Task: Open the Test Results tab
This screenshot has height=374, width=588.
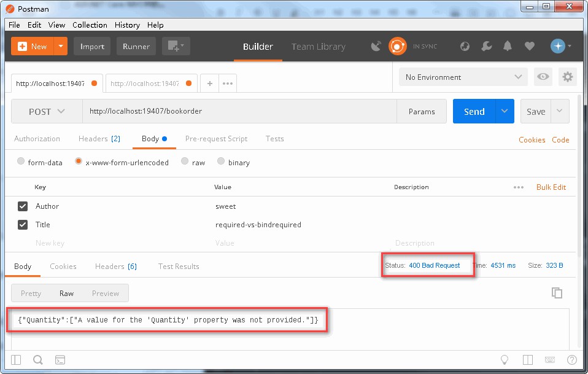Action: coord(179,267)
